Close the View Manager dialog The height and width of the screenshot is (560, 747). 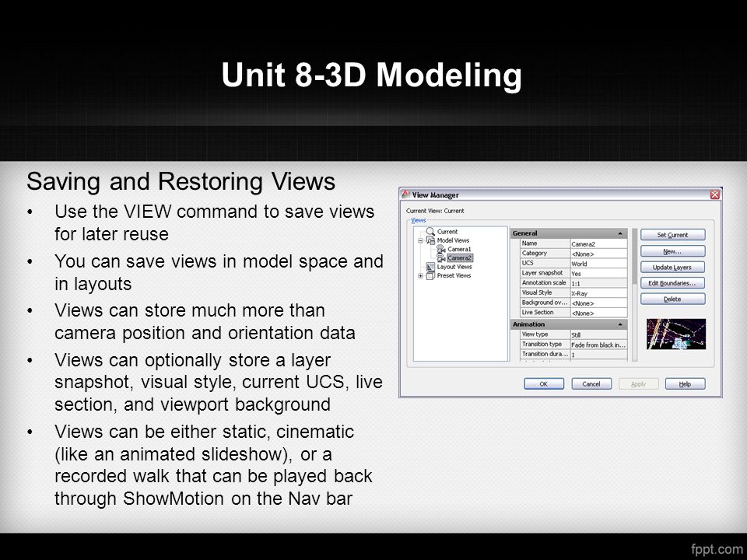coord(714,194)
